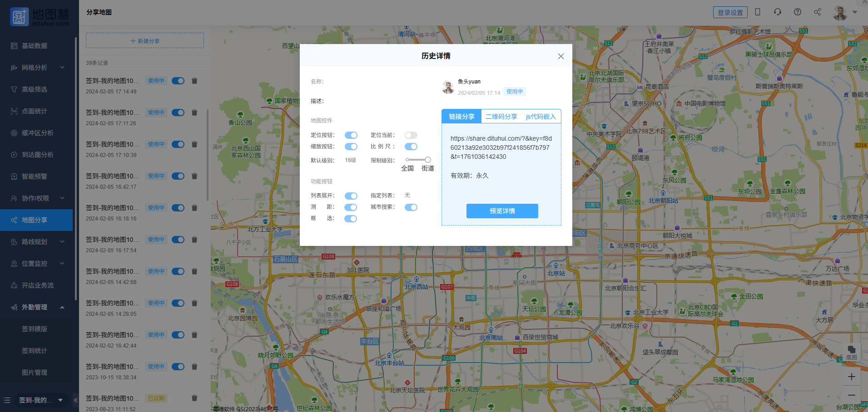Turn off the 城市搜索 toggle
This screenshot has height=412, width=868.
(411, 207)
